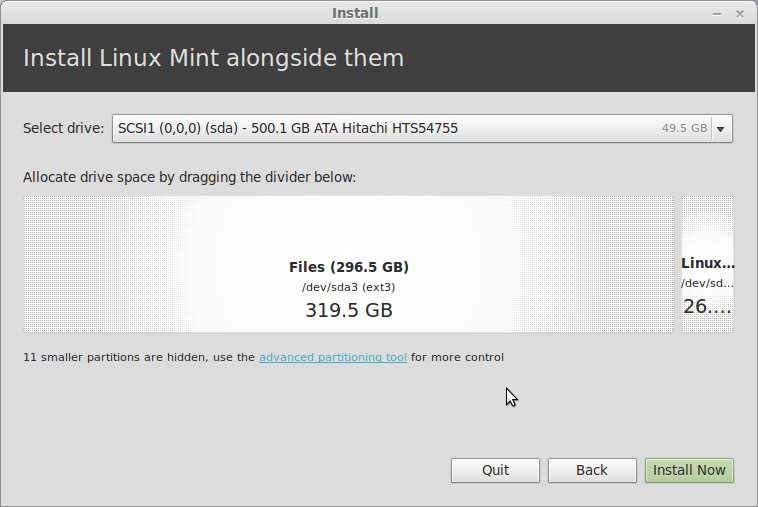
Task: Open the Select drive combo box
Action: 410,128
